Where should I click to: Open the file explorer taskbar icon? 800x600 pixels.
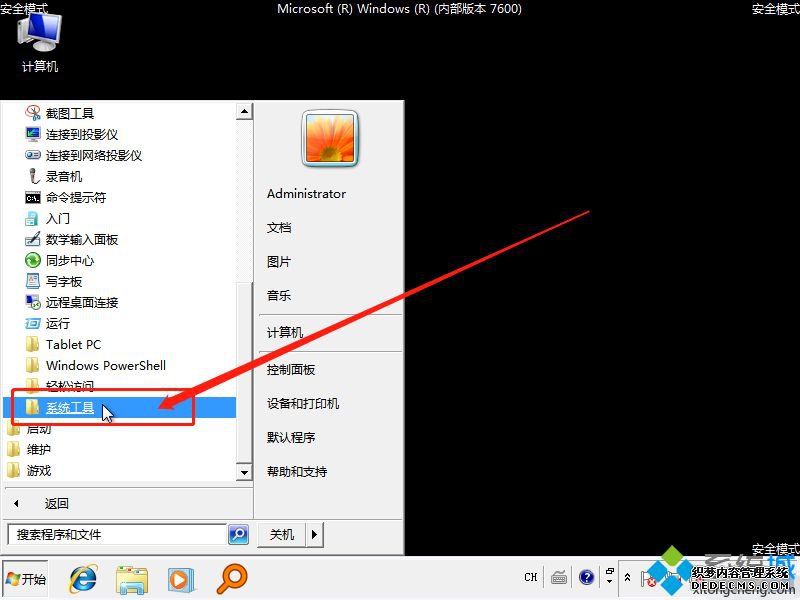pyautogui.click(x=131, y=578)
